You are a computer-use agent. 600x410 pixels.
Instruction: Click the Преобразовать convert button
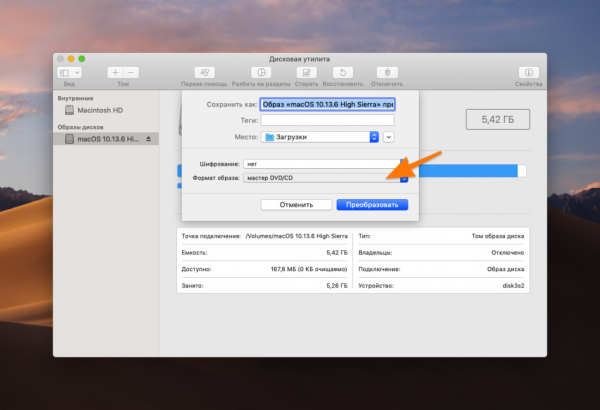pos(372,205)
